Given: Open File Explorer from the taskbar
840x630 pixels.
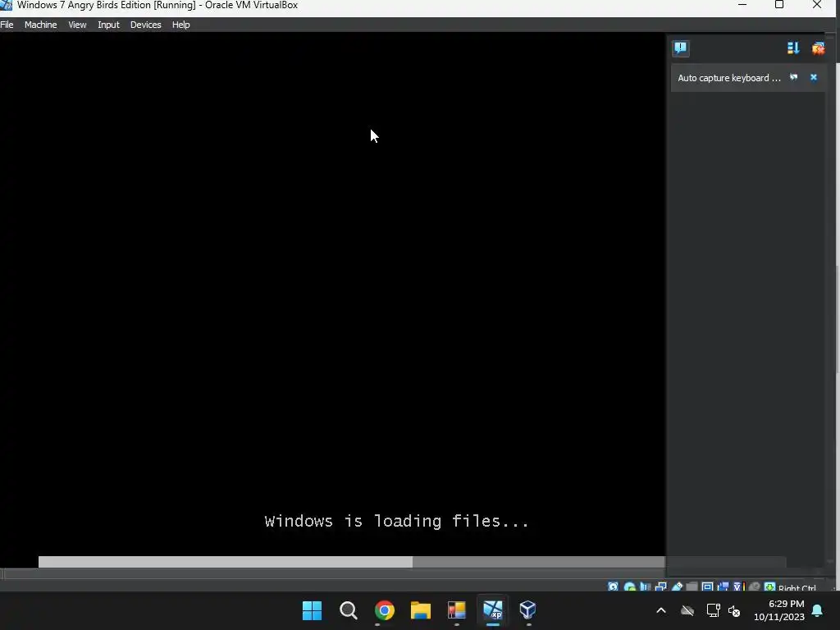Looking at the screenshot, I should click(x=421, y=610).
